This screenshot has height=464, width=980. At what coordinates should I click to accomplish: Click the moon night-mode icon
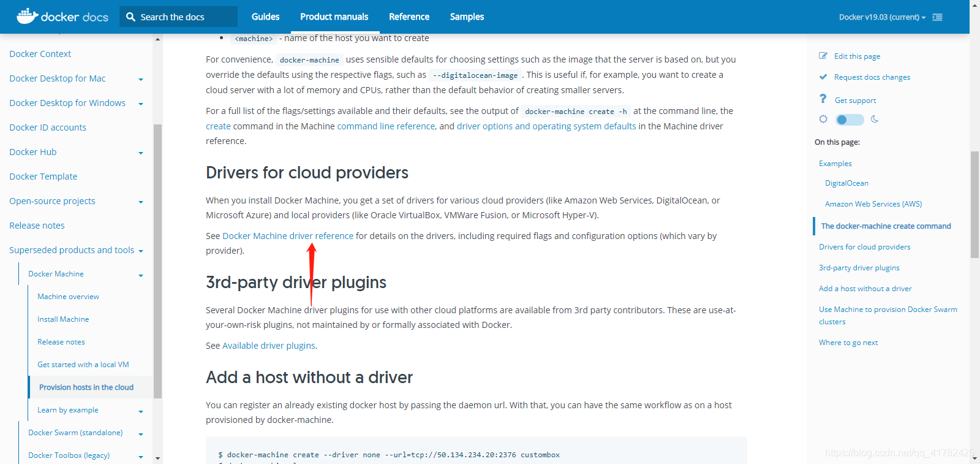(x=875, y=119)
